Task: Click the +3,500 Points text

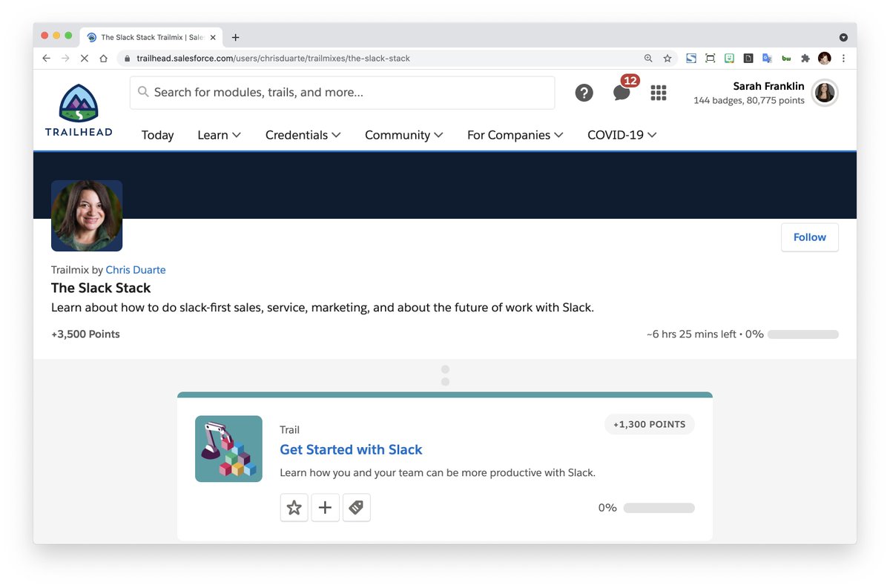Action: pos(85,334)
